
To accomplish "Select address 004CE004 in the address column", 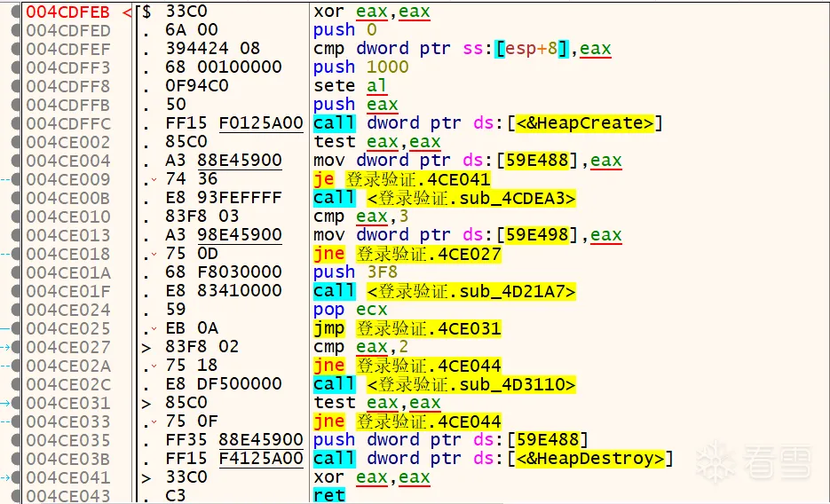I will [x=68, y=161].
